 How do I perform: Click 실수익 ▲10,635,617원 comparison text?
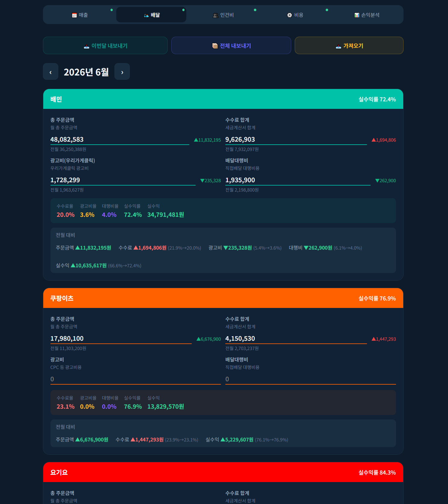pyautogui.click(x=99, y=266)
